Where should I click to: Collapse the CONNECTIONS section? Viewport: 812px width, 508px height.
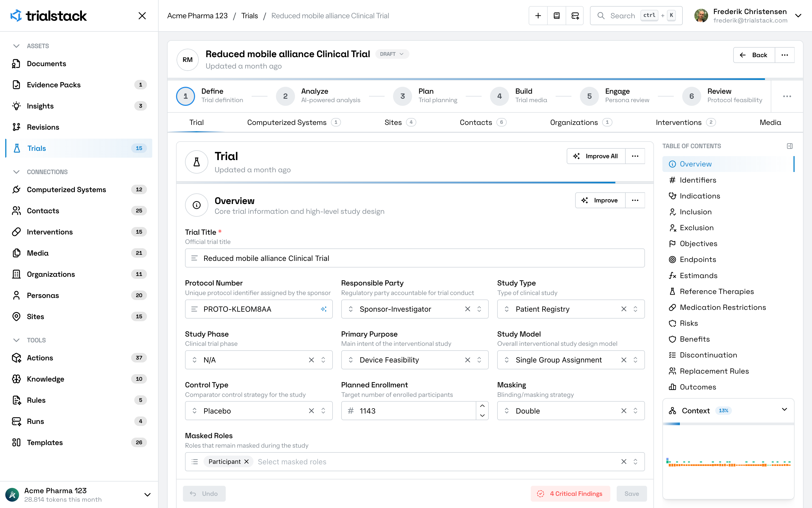(16, 172)
